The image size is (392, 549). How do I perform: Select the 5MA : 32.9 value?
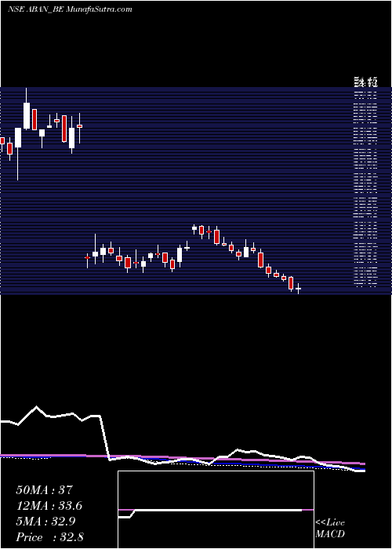[x=46, y=522]
